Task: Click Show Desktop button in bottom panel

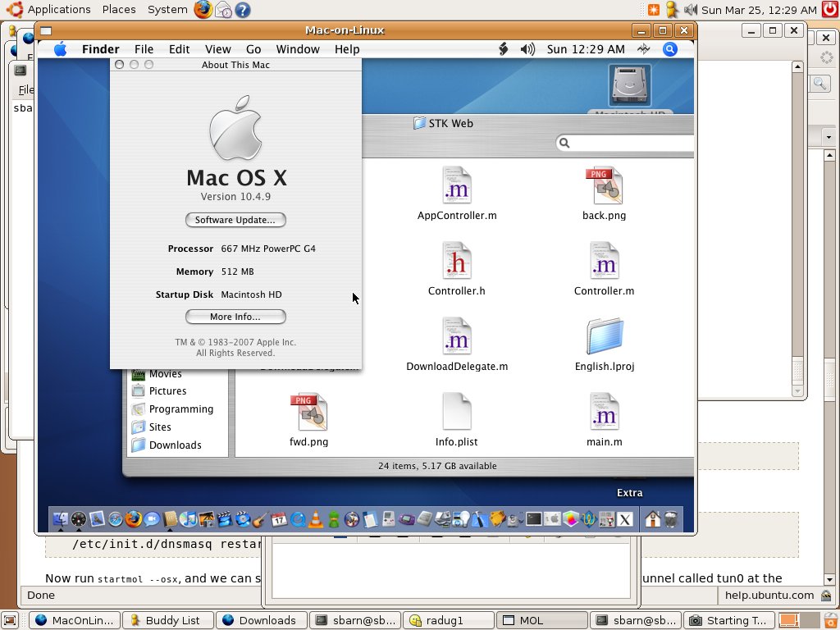Action: (x=10, y=620)
